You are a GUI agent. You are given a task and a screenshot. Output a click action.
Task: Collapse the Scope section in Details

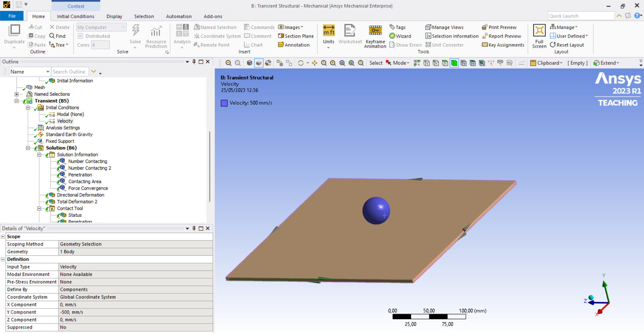[3, 237]
